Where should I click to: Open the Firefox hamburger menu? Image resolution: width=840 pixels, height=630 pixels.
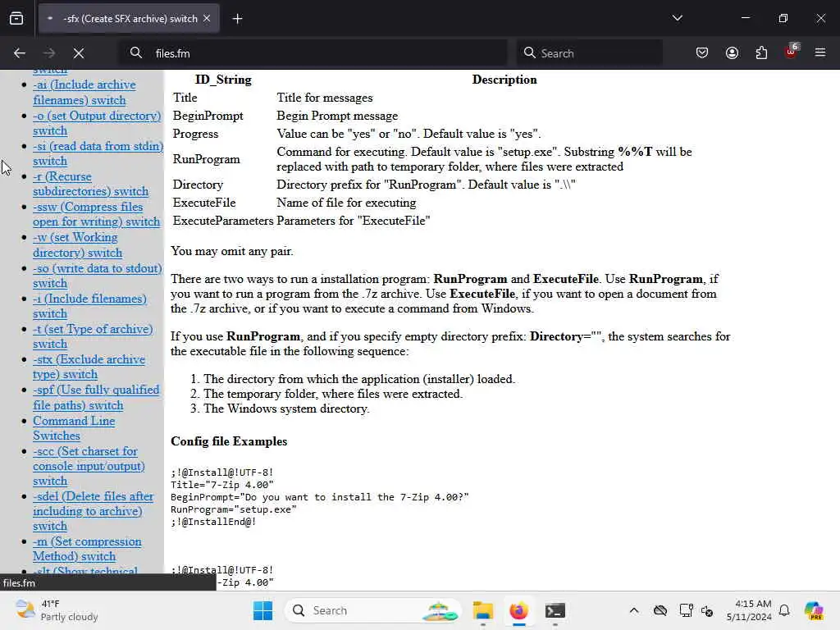[820, 52]
